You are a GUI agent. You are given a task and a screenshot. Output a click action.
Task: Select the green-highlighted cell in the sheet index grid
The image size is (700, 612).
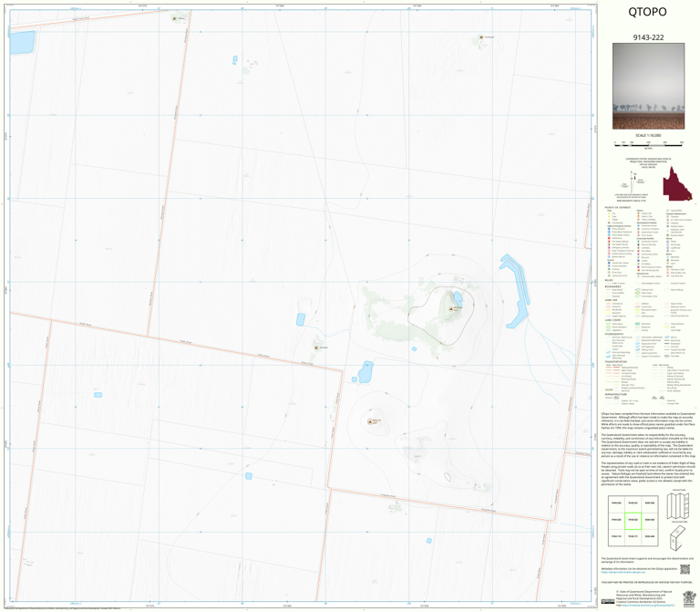coord(633,521)
